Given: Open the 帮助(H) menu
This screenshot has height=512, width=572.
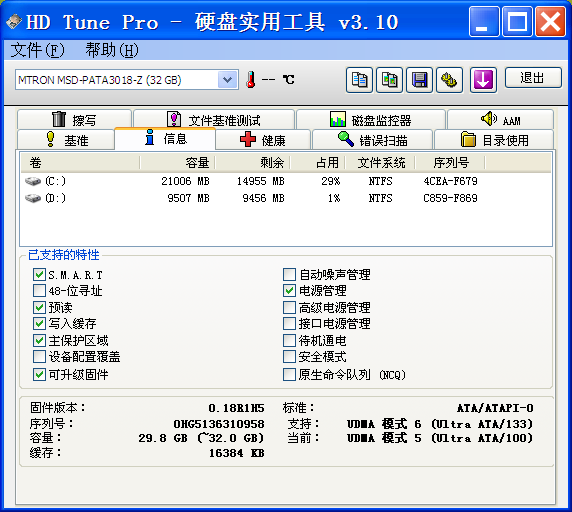Looking at the screenshot, I should pos(112,50).
